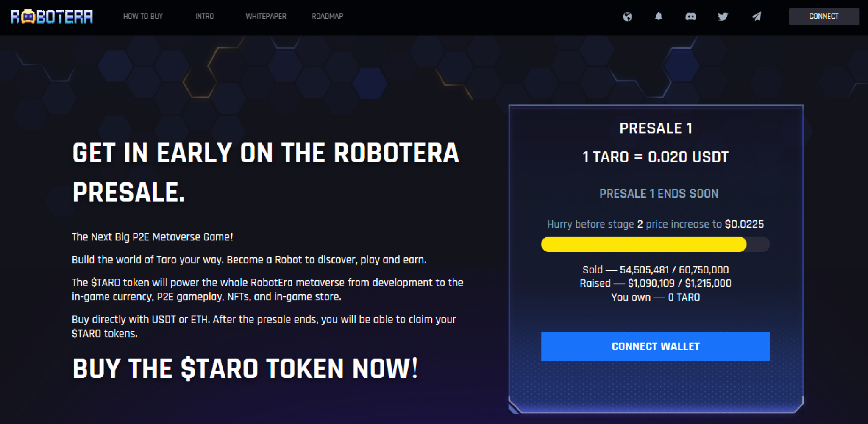The height and width of the screenshot is (424, 868).
Task: Click the Presale 1 panel title
Action: click(x=656, y=128)
